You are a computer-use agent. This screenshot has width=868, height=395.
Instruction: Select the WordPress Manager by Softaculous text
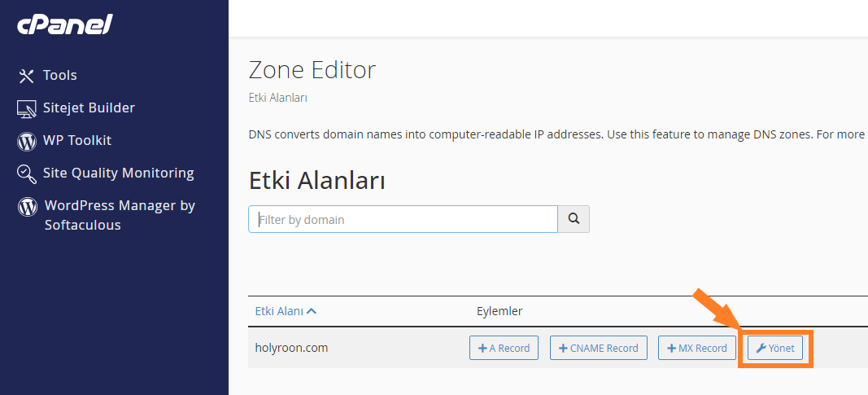pyautogui.click(x=120, y=215)
